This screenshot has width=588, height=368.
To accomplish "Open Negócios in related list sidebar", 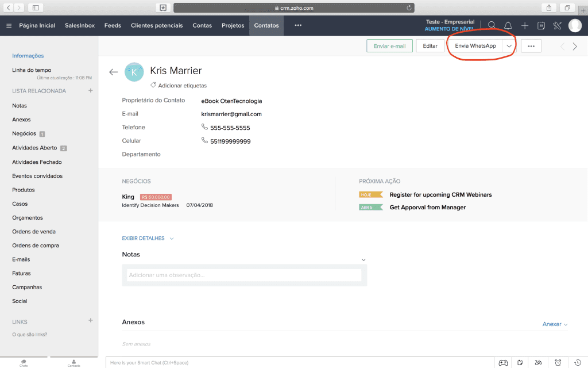I will (24, 133).
